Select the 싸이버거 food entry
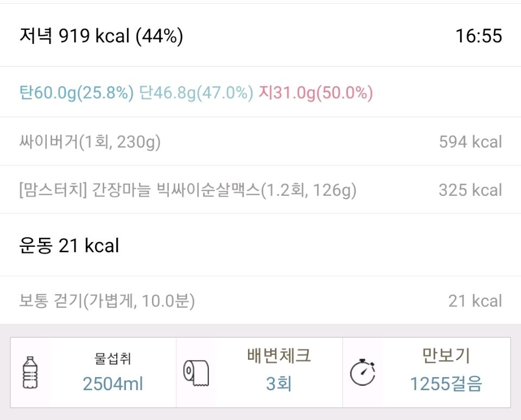Viewport: 521px width, 420px height. click(x=260, y=141)
